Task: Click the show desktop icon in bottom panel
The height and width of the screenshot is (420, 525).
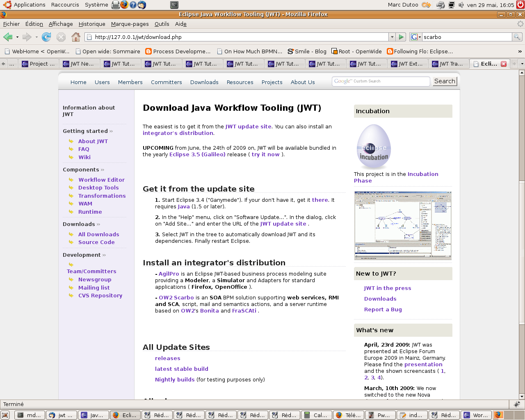Action: [5, 415]
